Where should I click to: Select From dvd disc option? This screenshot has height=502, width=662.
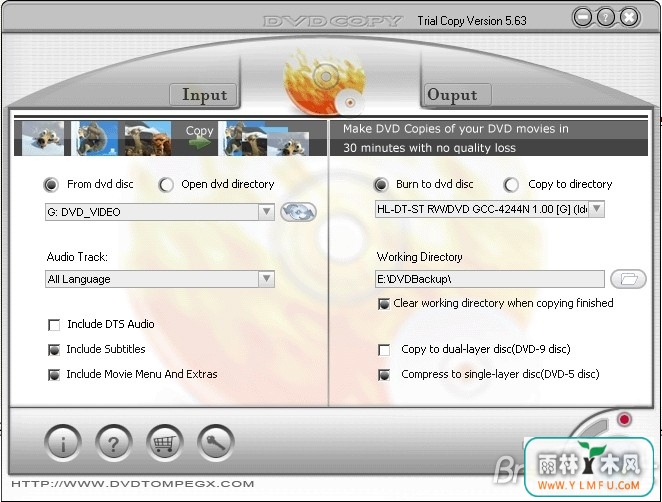point(51,185)
